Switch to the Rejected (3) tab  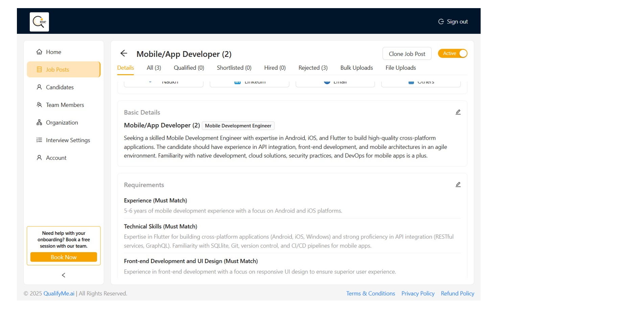point(313,68)
